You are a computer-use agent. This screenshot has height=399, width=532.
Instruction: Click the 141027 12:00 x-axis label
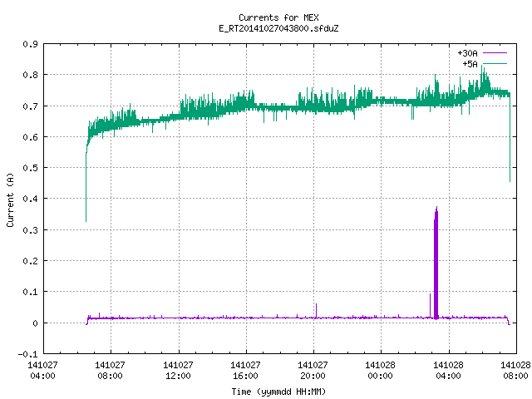(x=178, y=371)
